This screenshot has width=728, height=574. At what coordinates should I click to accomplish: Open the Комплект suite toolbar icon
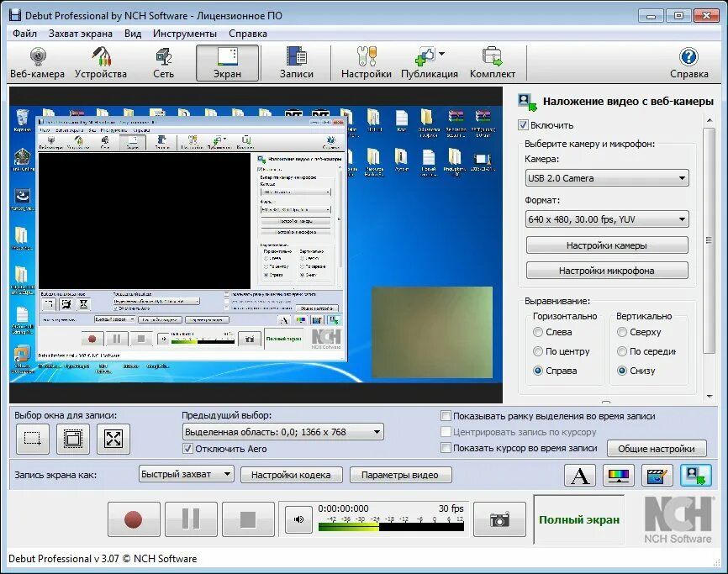[492, 63]
